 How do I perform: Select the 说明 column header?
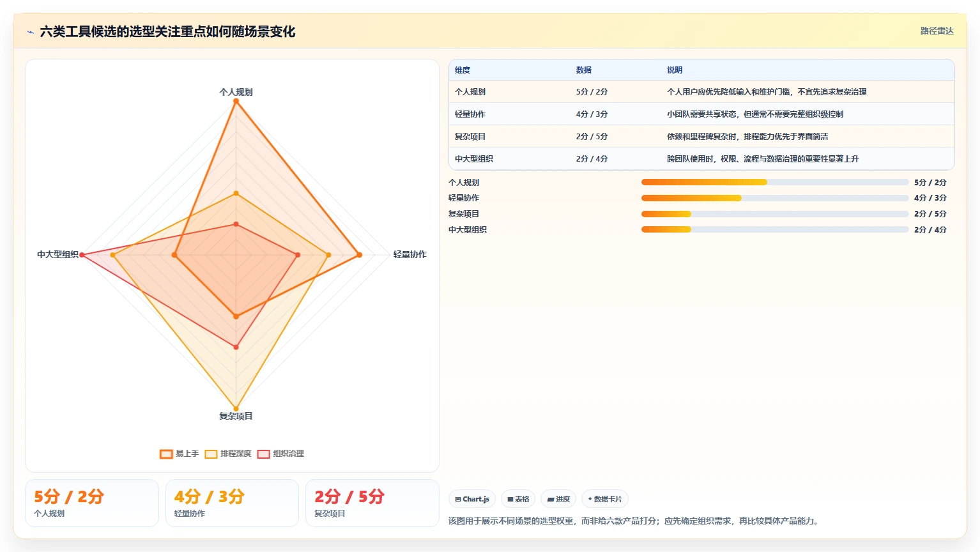[x=675, y=70]
